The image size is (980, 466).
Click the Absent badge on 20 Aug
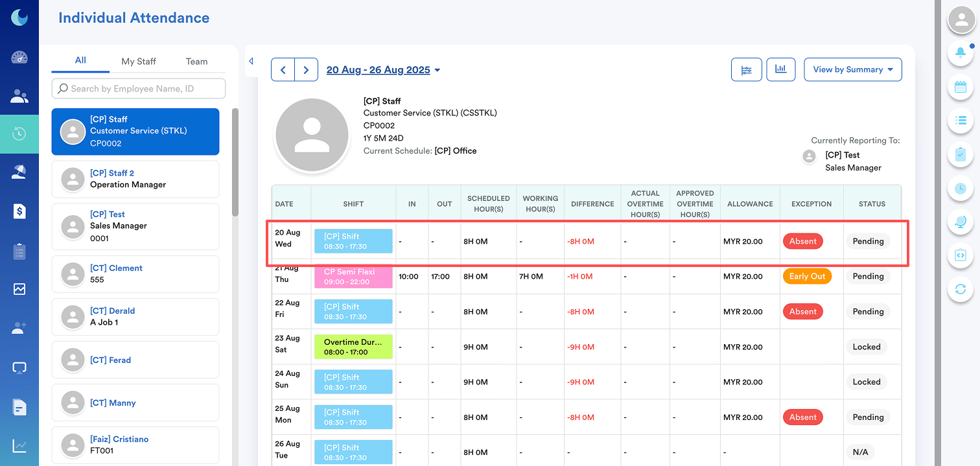pos(802,241)
